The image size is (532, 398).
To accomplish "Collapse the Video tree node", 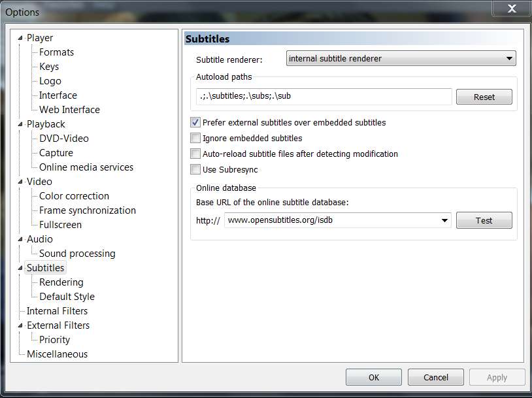I will tap(20, 182).
